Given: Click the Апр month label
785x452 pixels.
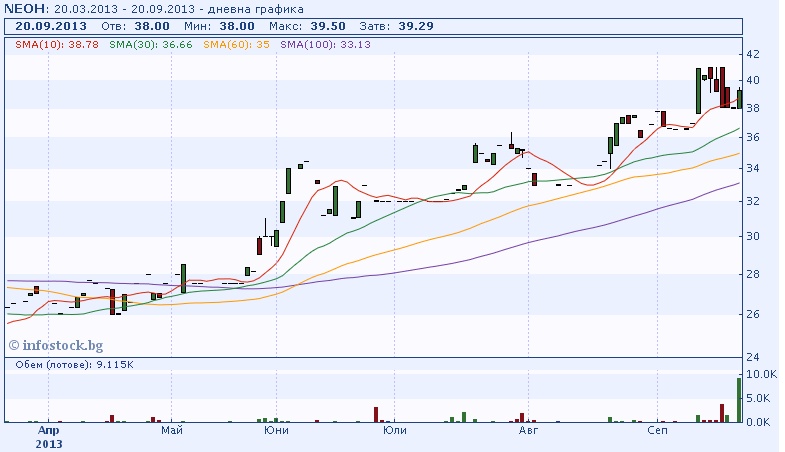Looking at the screenshot, I should (49, 430).
